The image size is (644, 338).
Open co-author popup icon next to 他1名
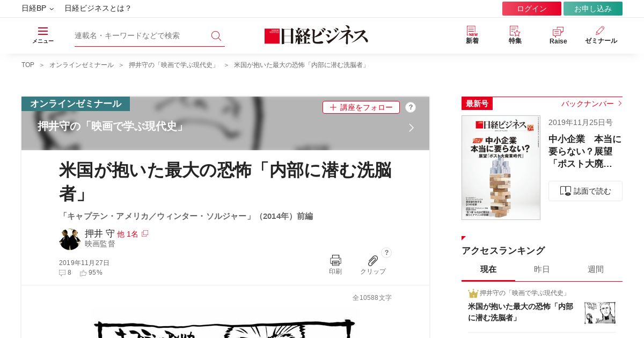145,233
